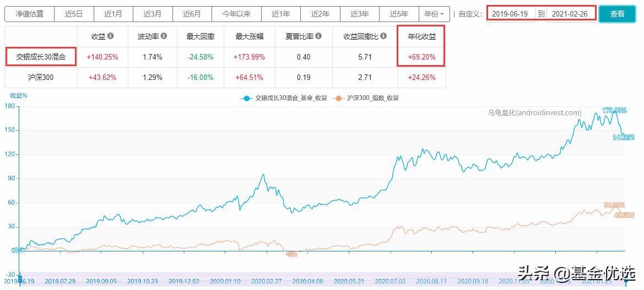
Task: Toggle 交银成长30混合_基金_收益 legend series
Action: 284,98
